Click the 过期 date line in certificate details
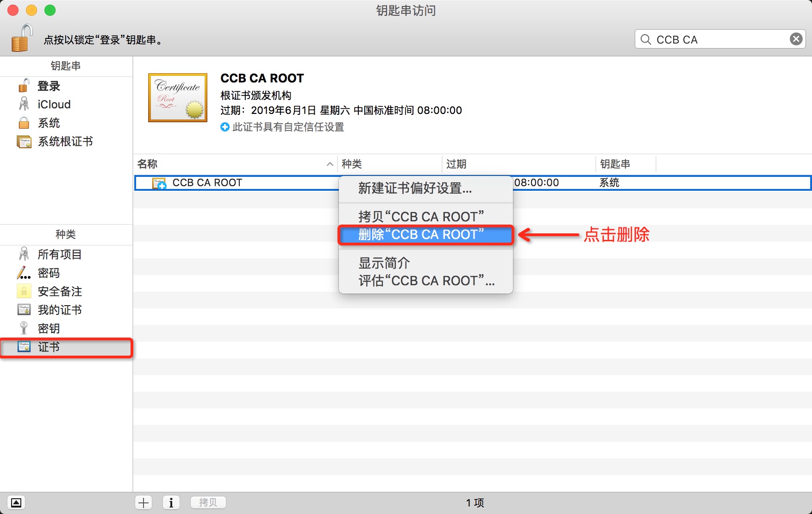 click(341, 110)
